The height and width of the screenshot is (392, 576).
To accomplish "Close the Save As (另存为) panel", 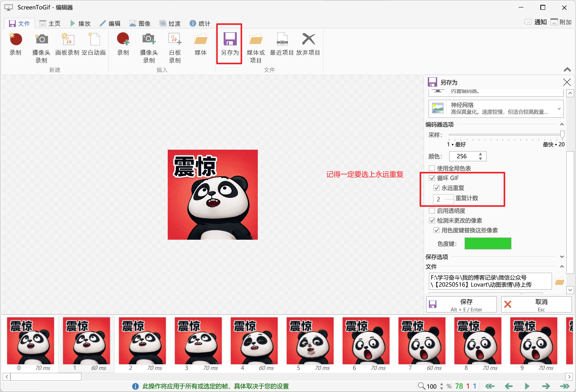I will (x=567, y=82).
